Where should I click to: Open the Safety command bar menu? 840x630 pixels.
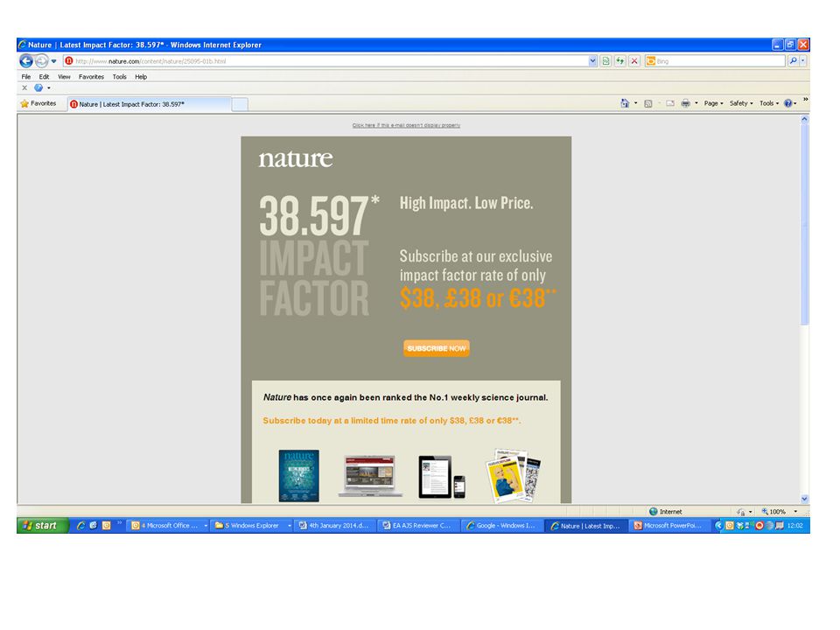click(x=741, y=103)
